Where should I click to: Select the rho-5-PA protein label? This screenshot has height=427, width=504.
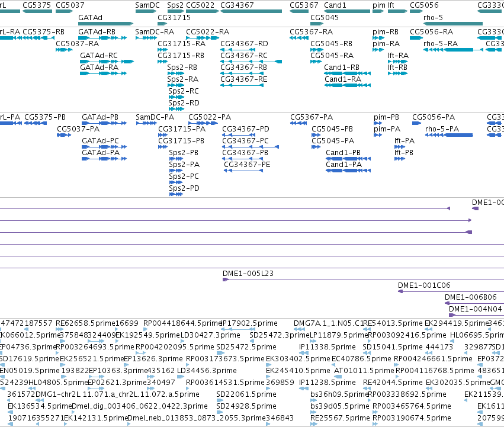pyautogui.click(x=442, y=129)
